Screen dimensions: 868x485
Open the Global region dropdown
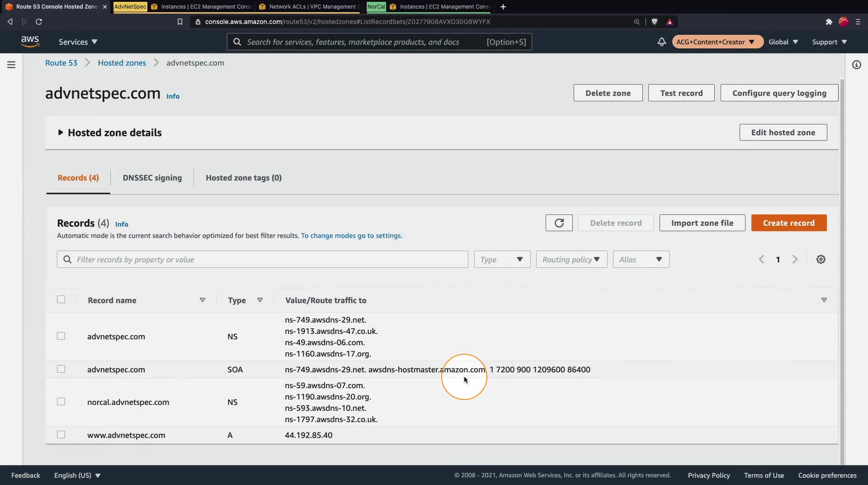coord(783,42)
